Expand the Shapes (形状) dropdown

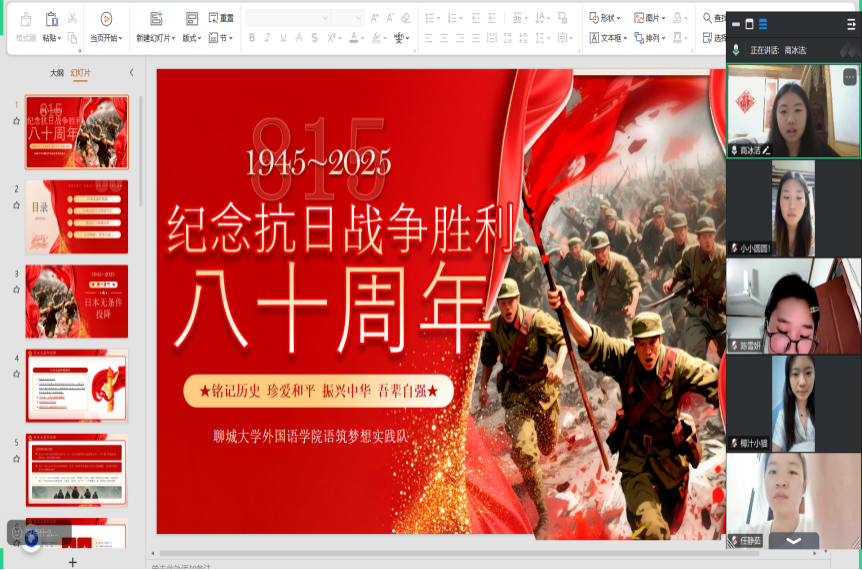coord(606,18)
